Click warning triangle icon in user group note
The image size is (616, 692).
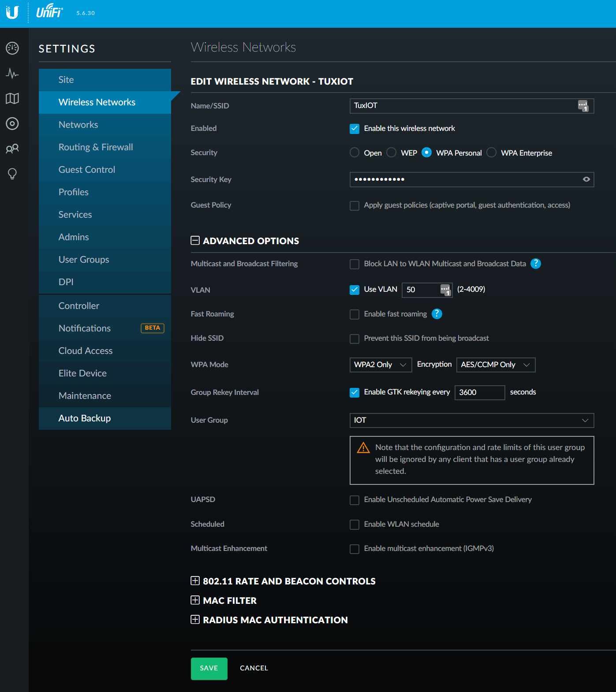363,448
